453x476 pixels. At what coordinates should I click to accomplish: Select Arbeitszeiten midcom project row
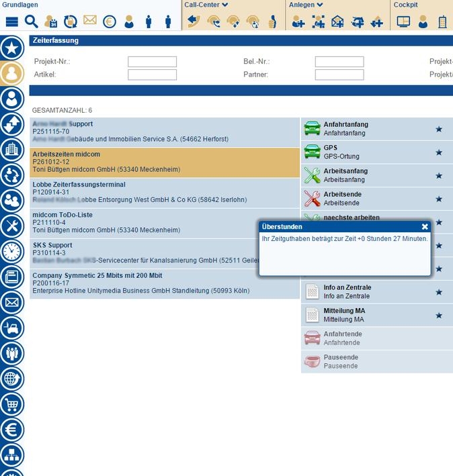[x=165, y=162]
